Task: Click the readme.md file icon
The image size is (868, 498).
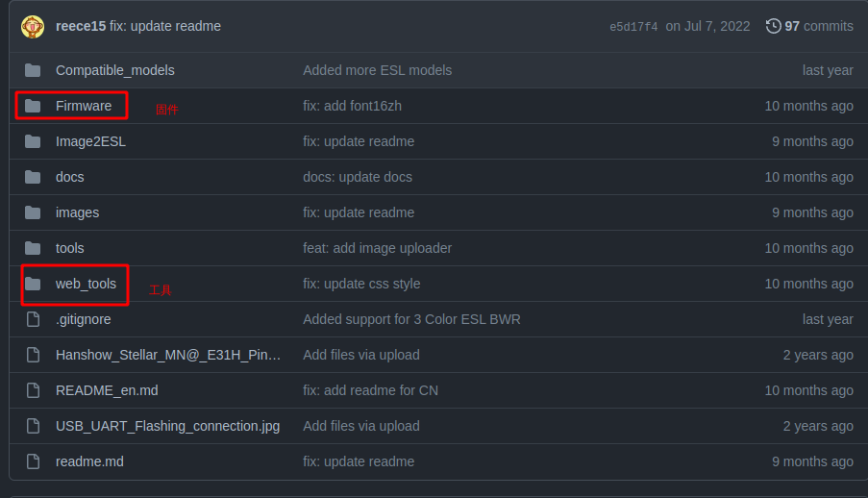Action: [x=34, y=461]
